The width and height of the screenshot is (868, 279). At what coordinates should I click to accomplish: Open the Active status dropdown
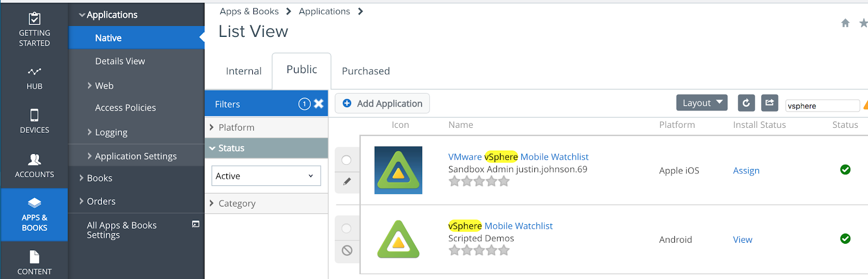click(266, 176)
